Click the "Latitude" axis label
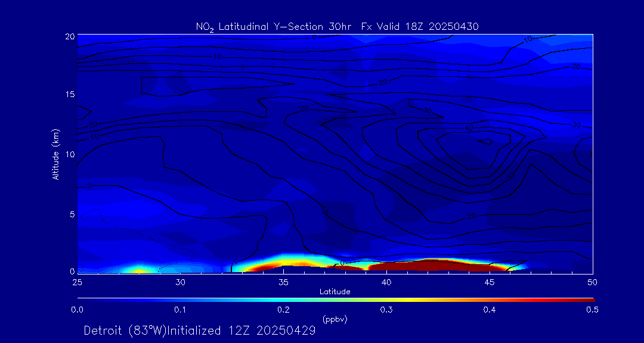The width and height of the screenshot is (644, 343). (x=335, y=292)
